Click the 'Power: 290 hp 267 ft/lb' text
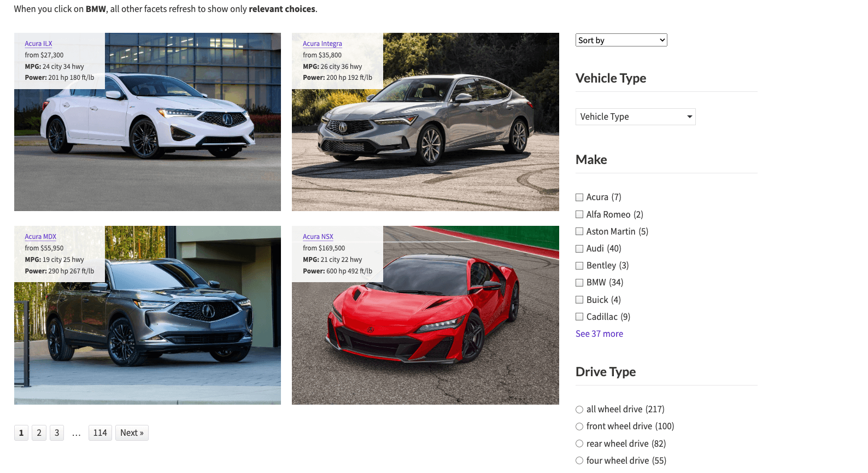Screen dimensions: 868x473 point(60,271)
